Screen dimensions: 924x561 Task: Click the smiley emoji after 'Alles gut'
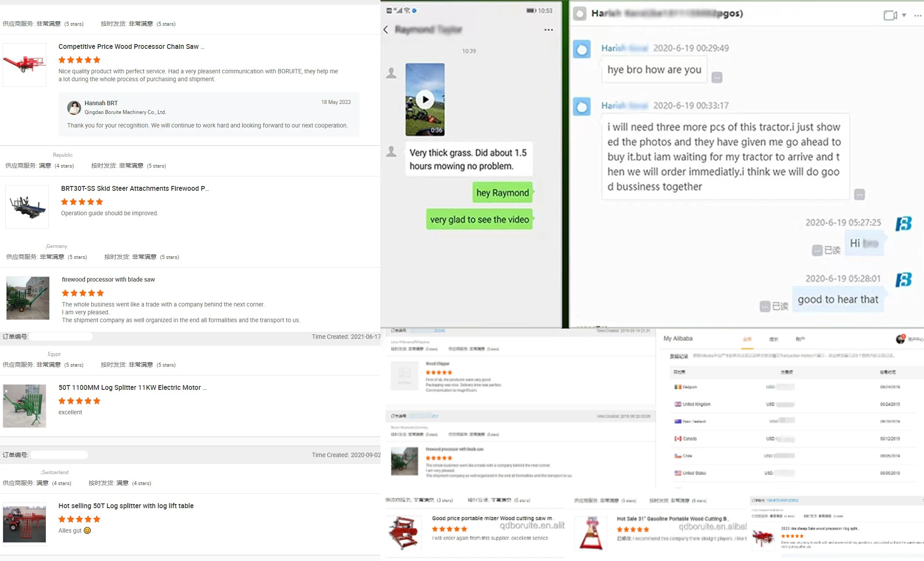tap(87, 530)
